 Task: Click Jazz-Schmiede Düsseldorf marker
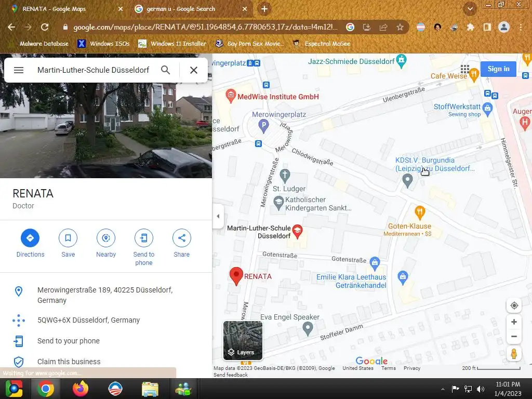point(402,61)
